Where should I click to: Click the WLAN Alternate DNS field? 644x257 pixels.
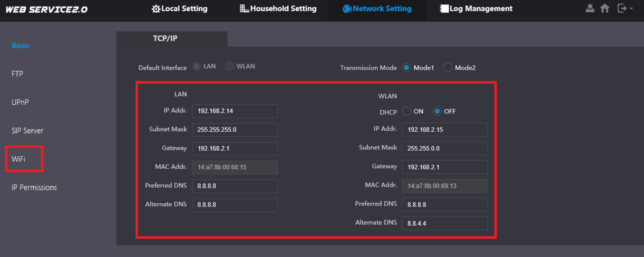(444, 223)
